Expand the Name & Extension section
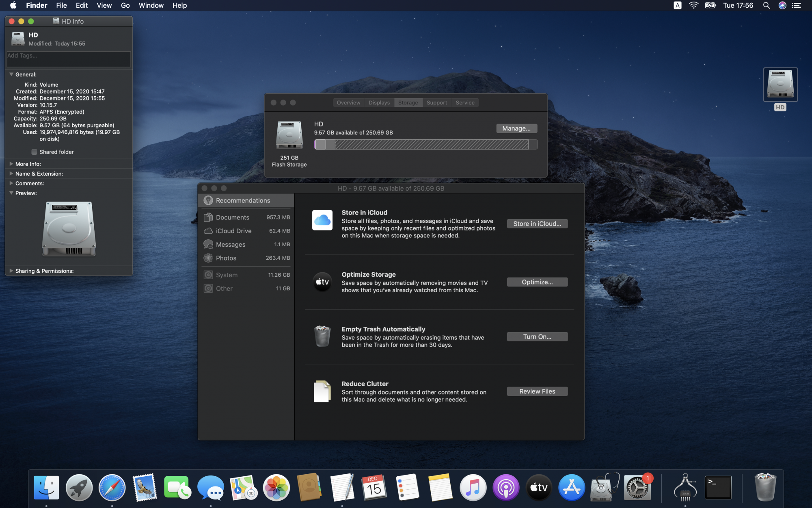This screenshot has height=508, width=812. point(11,174)
